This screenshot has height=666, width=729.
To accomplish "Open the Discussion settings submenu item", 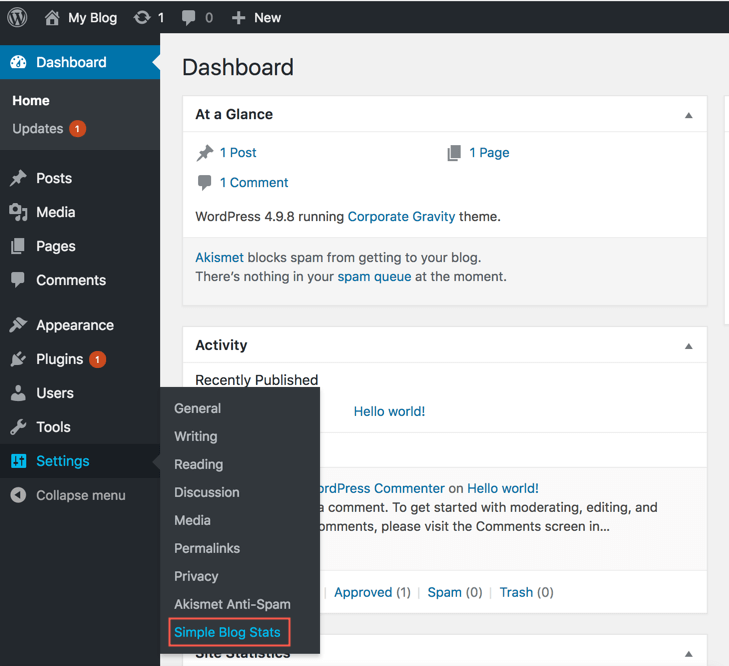I will point(207,492).
